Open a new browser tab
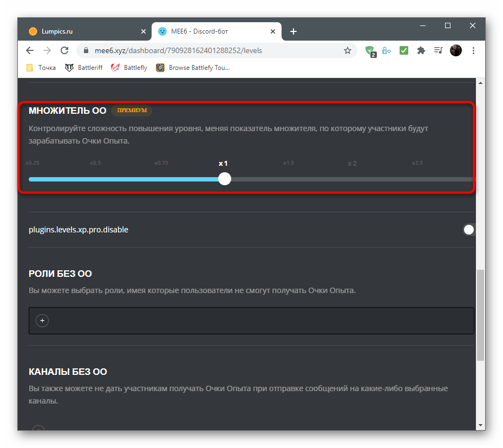This screenshot has width=503, height=448. tap(293, 31)
